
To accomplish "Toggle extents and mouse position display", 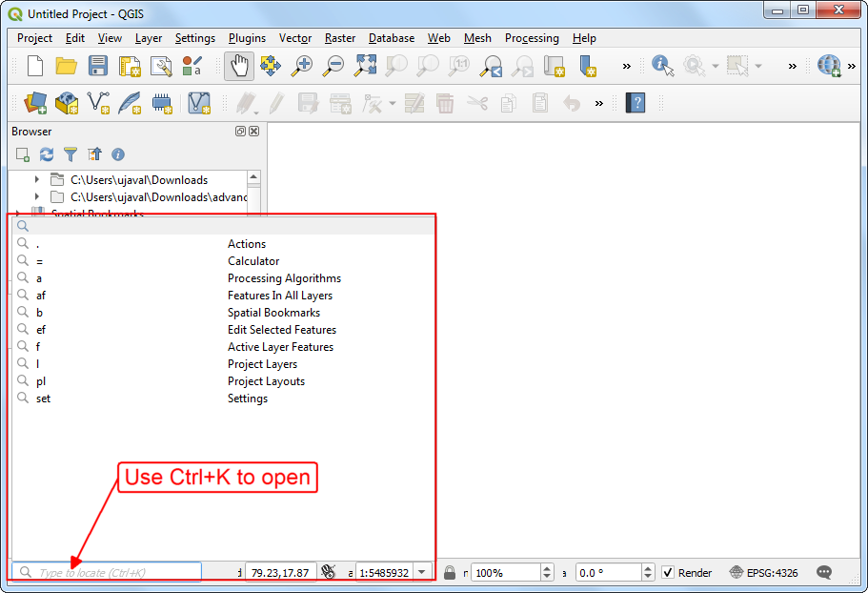I will [329, 573].
